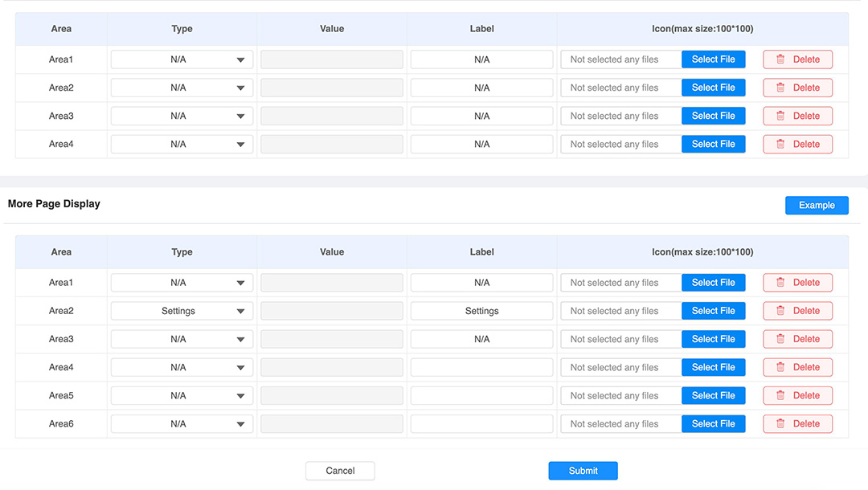Image resolution: width=868 pixels, height=490 pixels.
Task: Open the Type dropdown showing Settings
Action: (182, 311)
